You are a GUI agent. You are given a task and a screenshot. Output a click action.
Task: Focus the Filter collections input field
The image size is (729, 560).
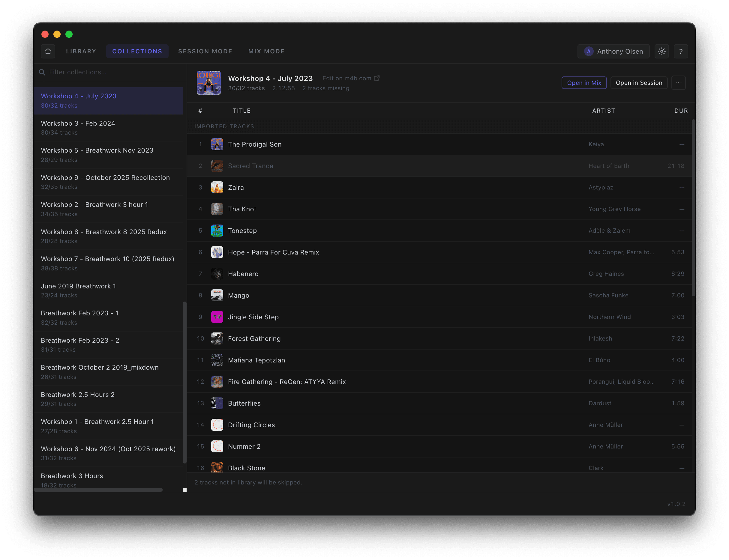point(110,72)
